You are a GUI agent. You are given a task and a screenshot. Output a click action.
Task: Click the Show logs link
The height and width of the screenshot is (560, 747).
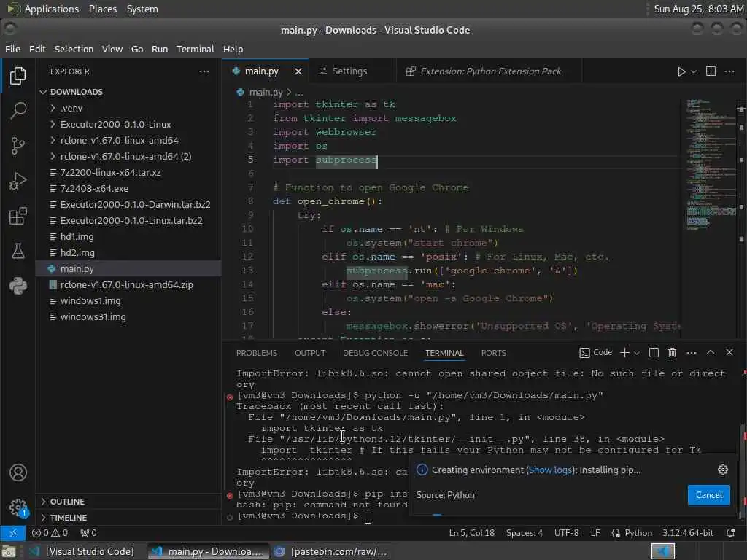tap(550, 470)
